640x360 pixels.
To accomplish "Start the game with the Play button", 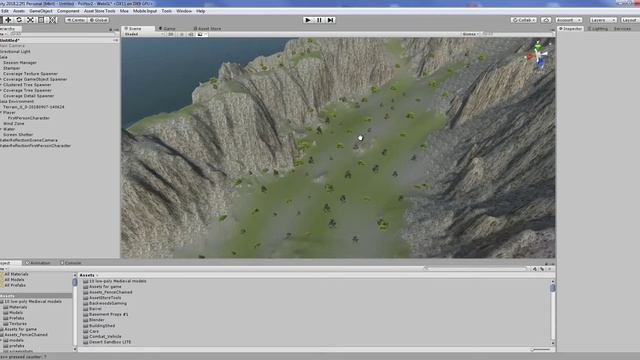I will tap(308, 20).
